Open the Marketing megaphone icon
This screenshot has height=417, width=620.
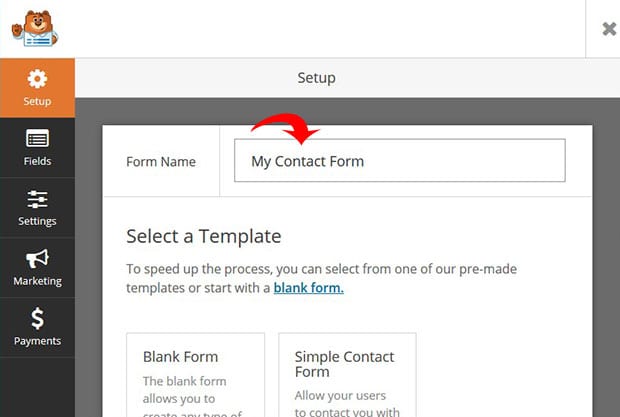(37, 259)
